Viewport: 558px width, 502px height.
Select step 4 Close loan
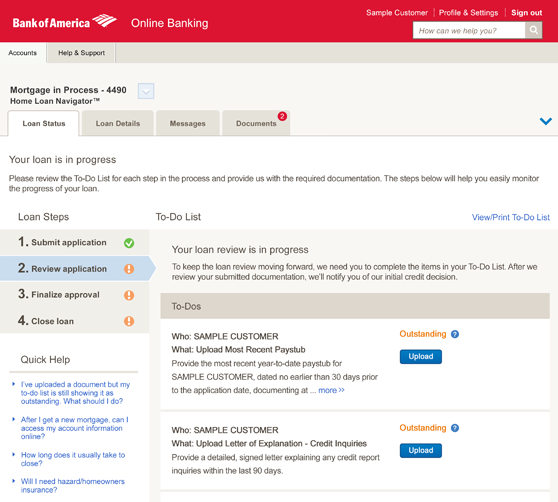[74, 321]
